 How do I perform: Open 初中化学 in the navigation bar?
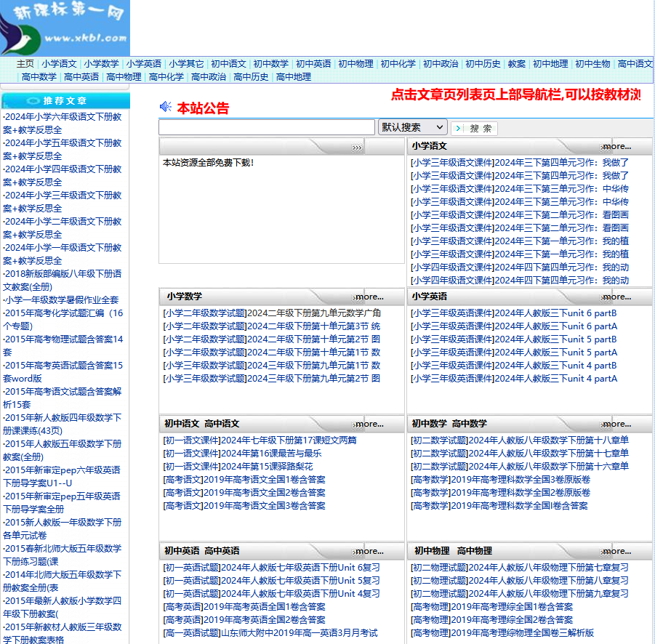coord(398,64)
